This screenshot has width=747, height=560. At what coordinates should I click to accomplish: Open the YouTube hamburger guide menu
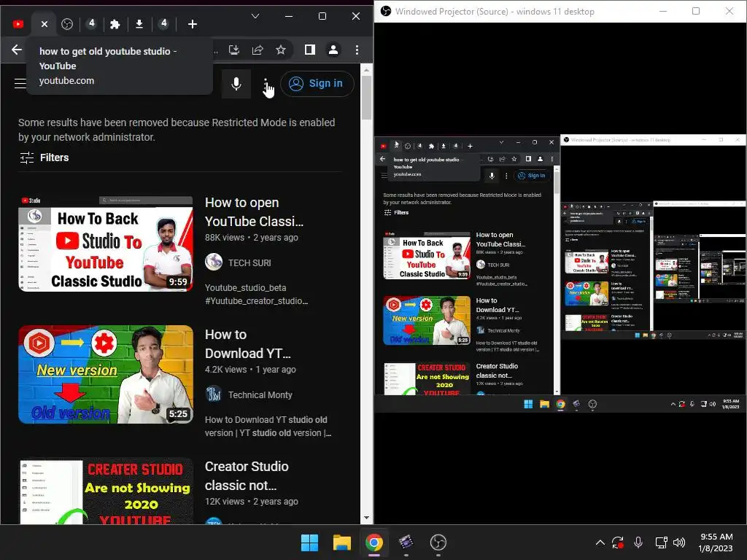pyautogui.click(x=20, y=84)
